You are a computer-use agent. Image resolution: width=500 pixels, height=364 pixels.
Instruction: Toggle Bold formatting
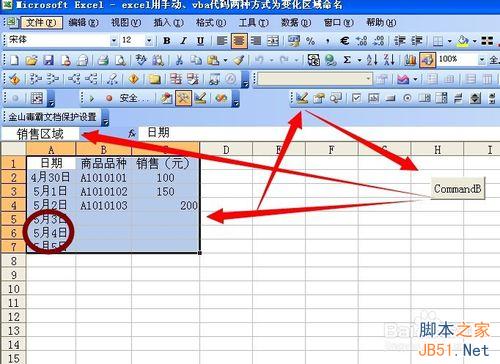click(167, 41)
